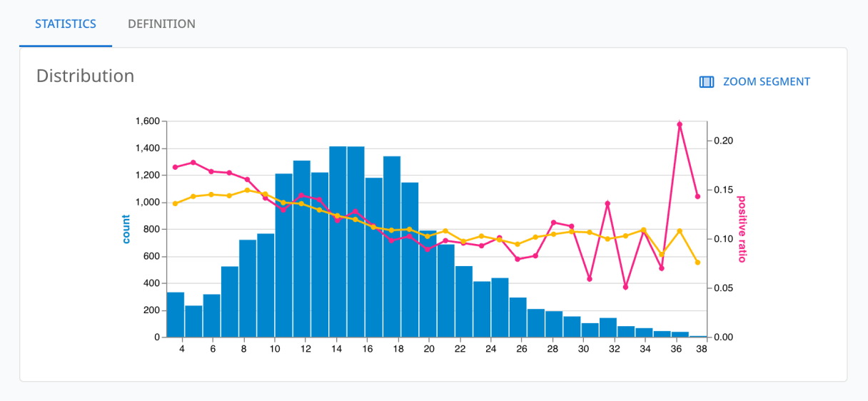868x401 pixels.
Task: Click the last pink point at right end
Action: 697,196
